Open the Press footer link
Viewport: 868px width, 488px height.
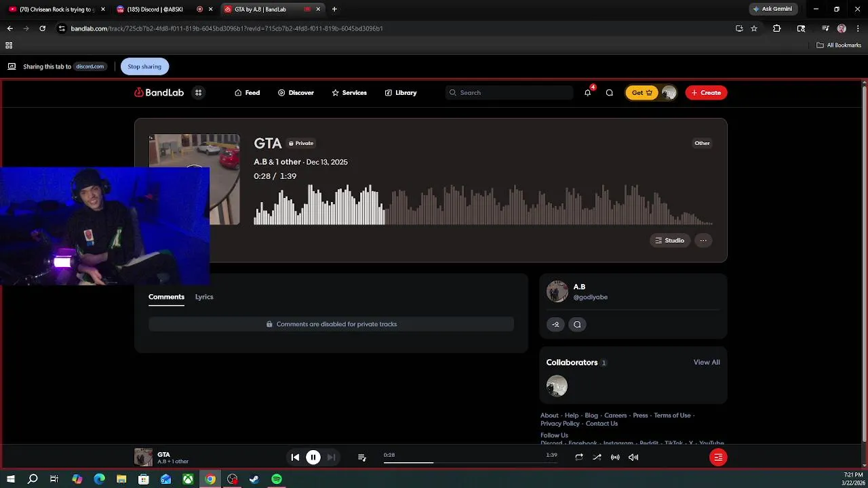[640, 415]
